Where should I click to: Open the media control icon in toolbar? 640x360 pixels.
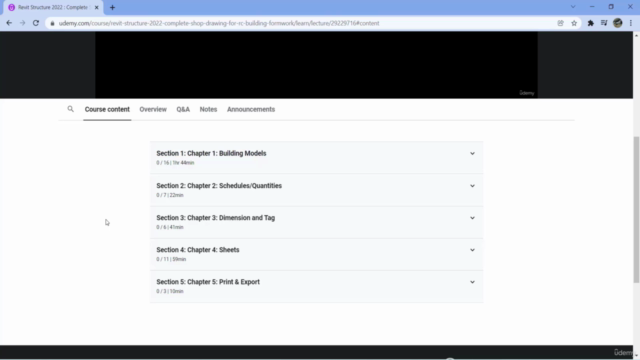pyautogui.click(x=604, y=23)
